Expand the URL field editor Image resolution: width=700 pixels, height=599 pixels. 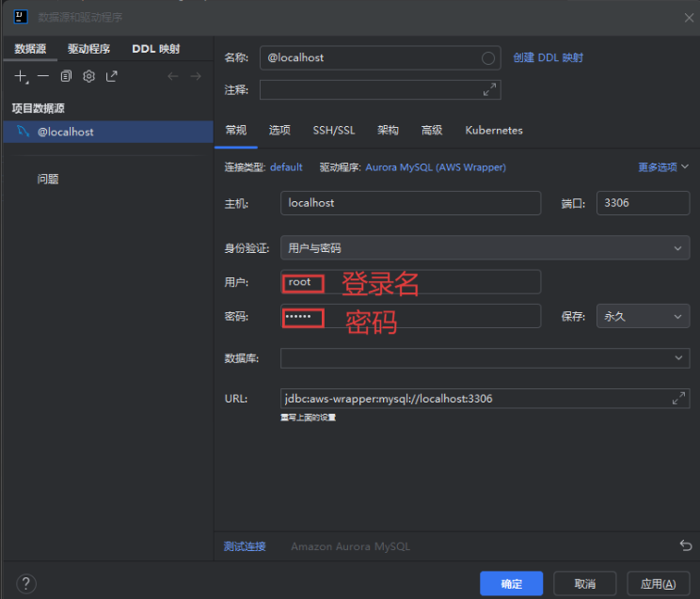pos(678,398)
